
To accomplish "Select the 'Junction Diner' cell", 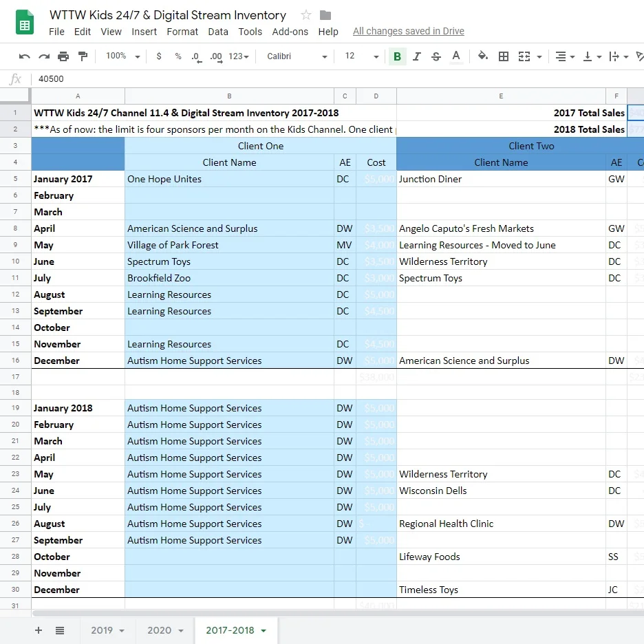I will (x=501, y=179).
